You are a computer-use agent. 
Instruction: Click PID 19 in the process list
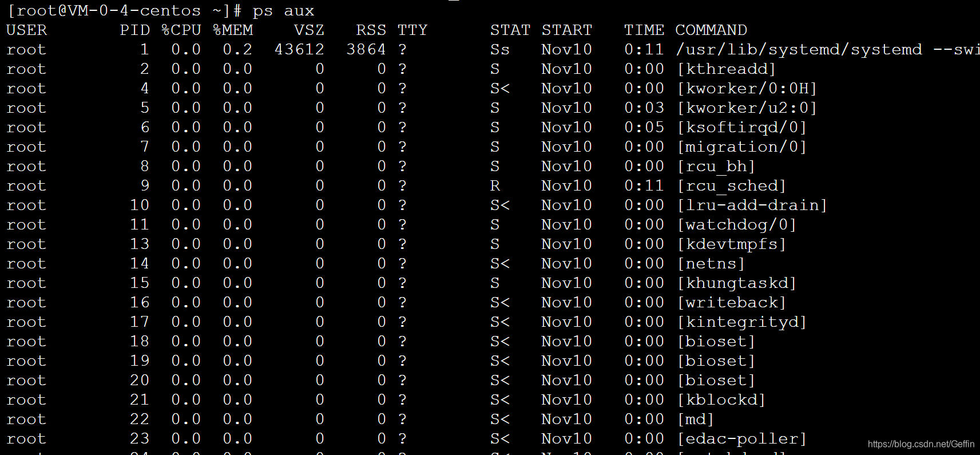140,361
